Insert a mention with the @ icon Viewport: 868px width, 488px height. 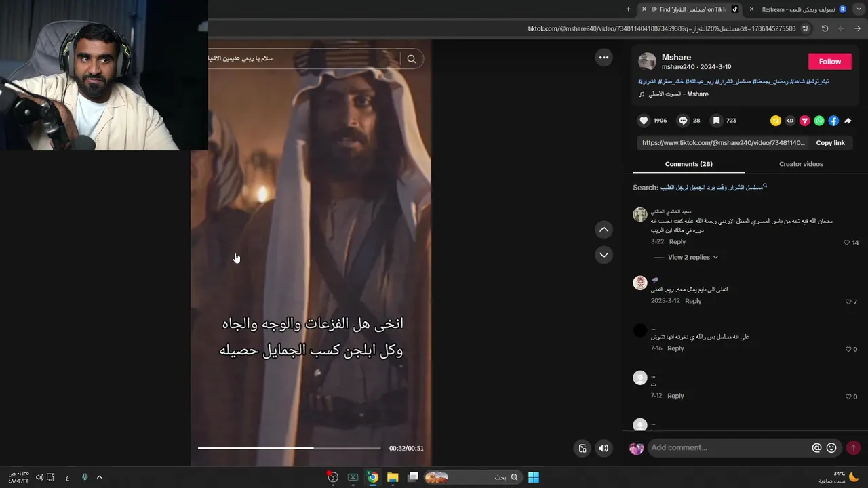point(816,448)
